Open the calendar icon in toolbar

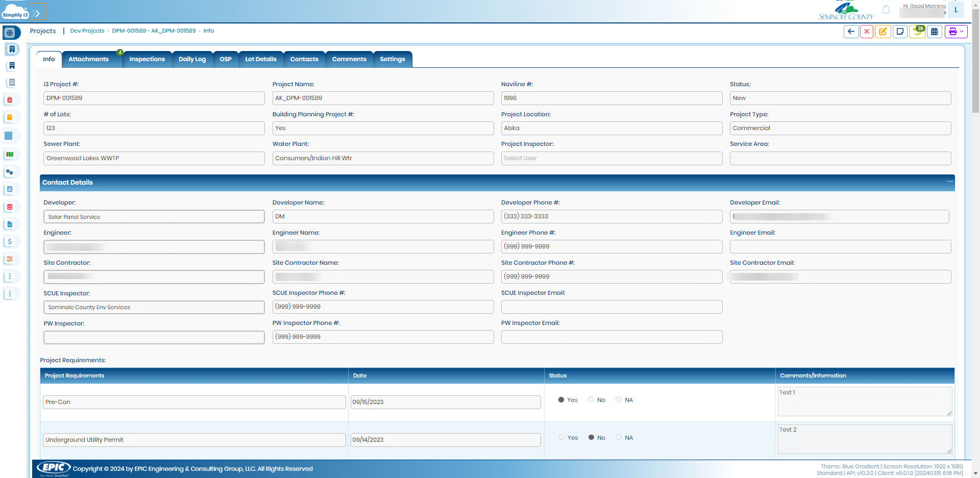[x=934, y=32]
